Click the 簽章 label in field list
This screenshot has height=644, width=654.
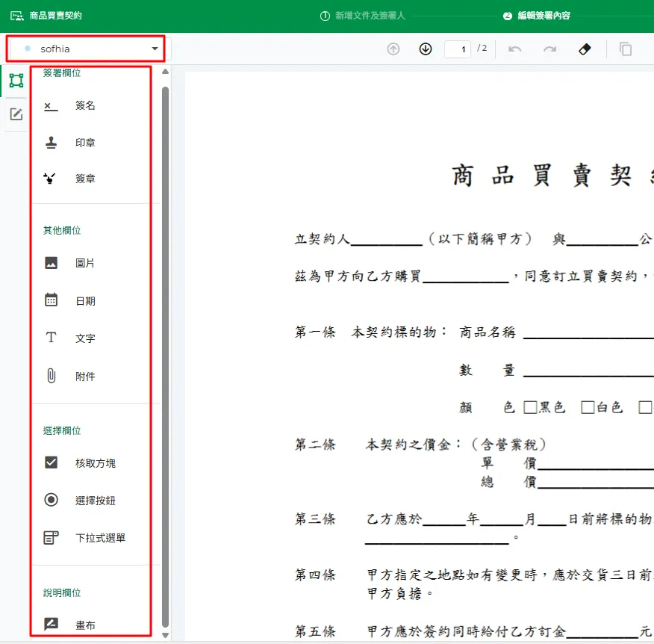coord(85,179)
